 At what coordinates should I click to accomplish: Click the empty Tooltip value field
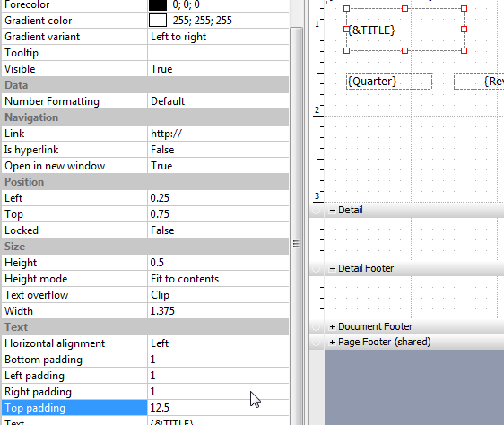click(x=218, y=53)
